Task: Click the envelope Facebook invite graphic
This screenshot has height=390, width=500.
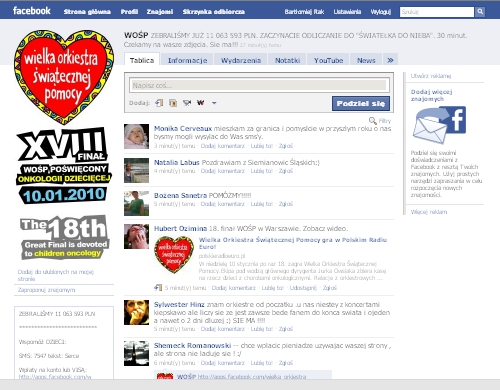Action: tap(439, 125)
